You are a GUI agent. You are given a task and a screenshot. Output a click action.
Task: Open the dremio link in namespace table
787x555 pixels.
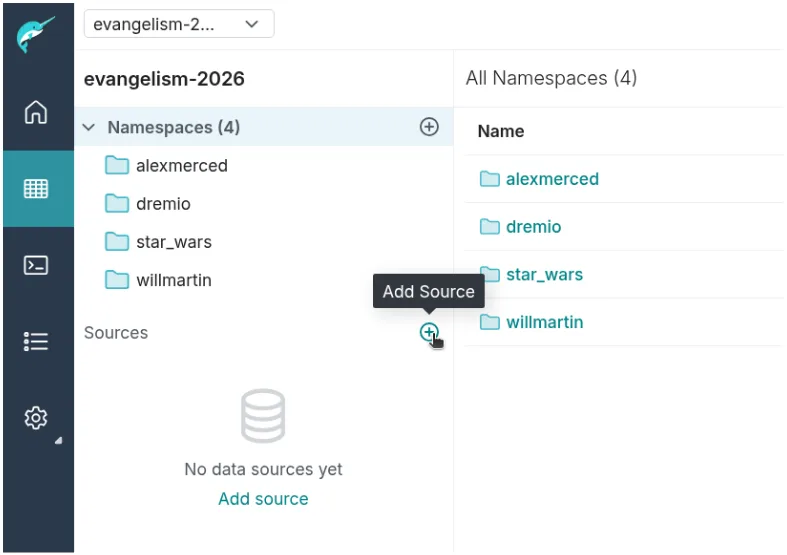533,227
